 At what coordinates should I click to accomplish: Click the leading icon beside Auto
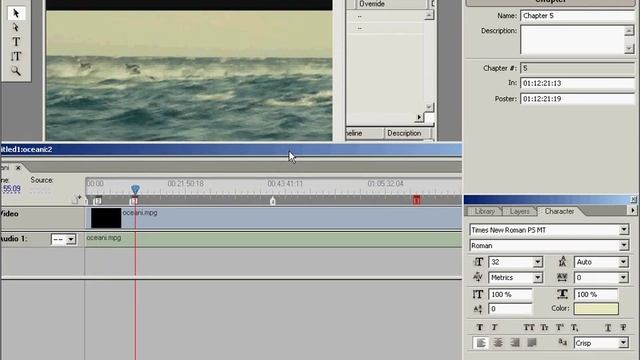pyautogui.click(x=562, y=262)
